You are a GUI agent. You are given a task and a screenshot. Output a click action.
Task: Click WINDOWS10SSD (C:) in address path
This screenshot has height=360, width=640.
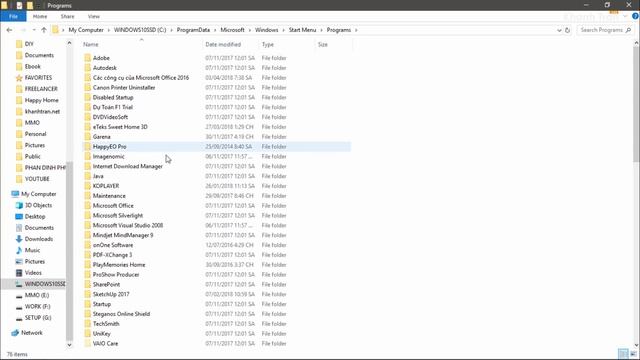140,30
